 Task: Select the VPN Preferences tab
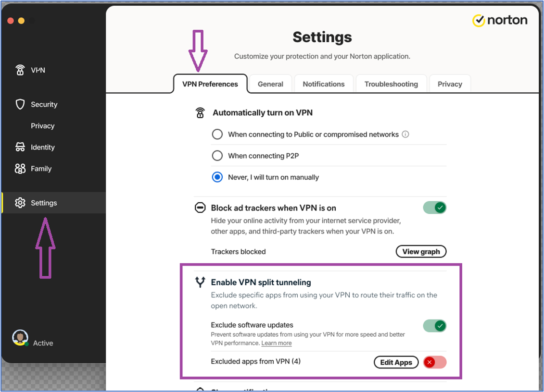(210, 84)
